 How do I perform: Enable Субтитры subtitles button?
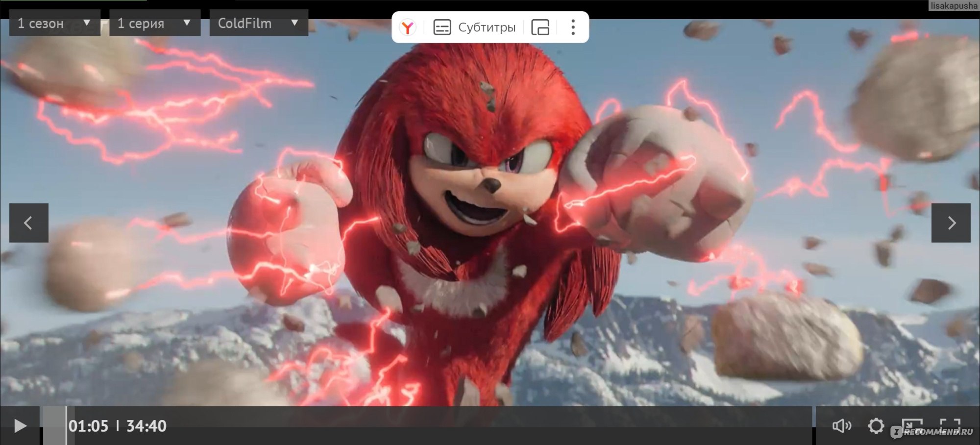475,27
